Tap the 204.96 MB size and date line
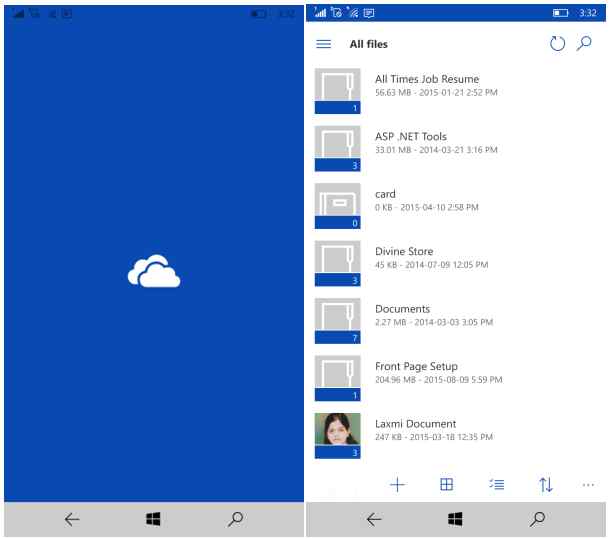This screenshot has width=610, height=539. coord(438,380)
